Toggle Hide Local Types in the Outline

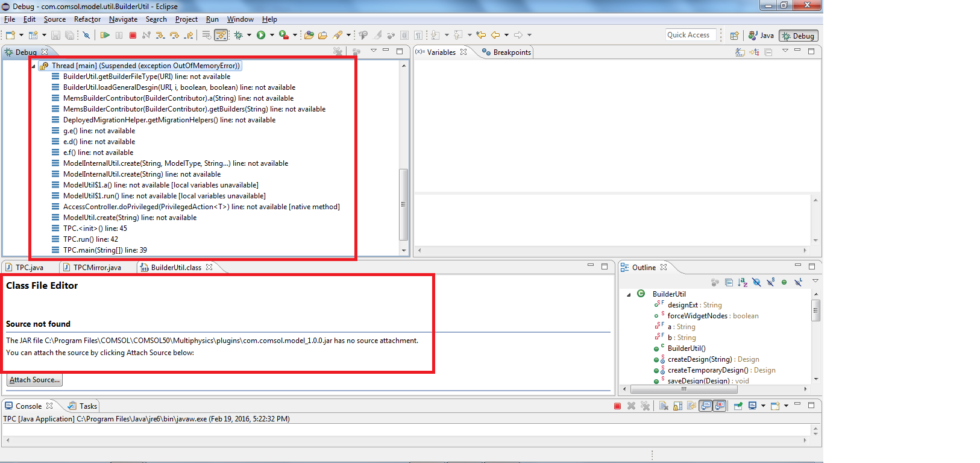pos(798,282)
